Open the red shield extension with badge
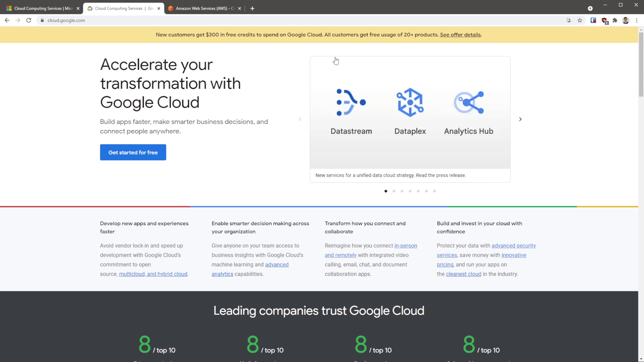 pos(604,21)
